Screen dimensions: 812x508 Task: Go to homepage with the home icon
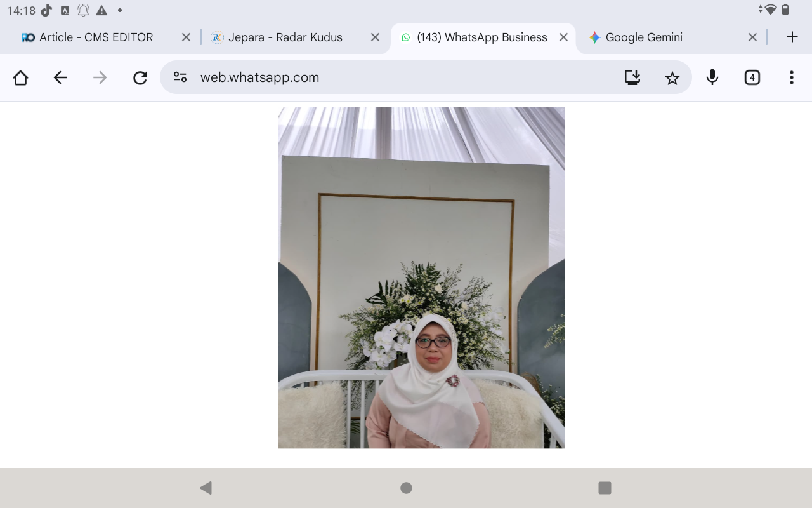(20, 77)
